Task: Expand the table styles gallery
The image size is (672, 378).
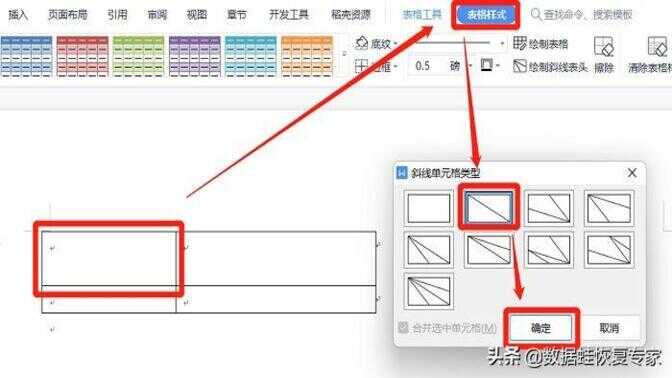Action: pos(344,54)
